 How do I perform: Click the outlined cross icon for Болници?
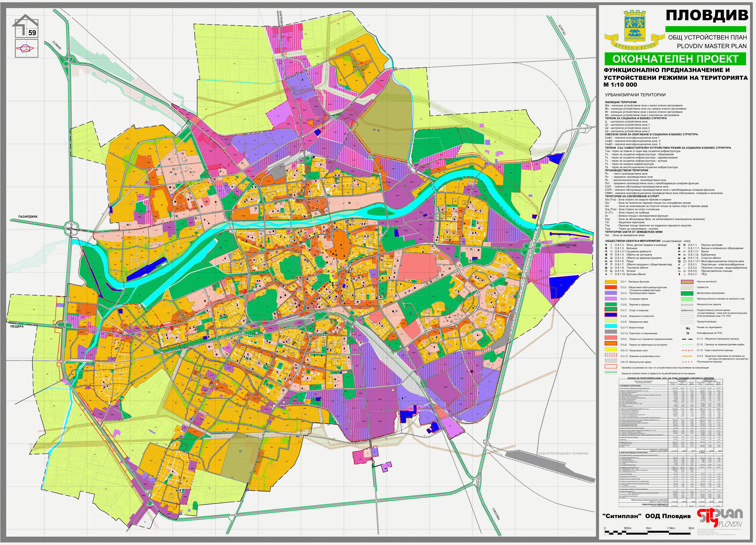611,248
